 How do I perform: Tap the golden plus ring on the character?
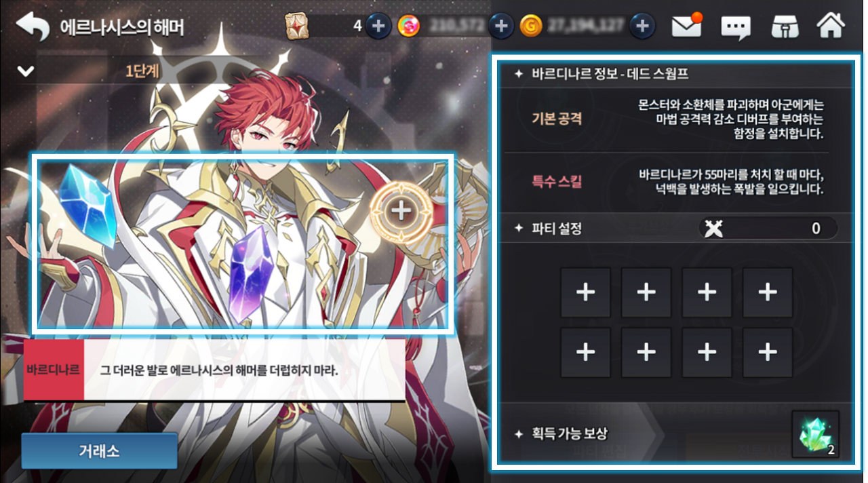(x=401, y=210)
